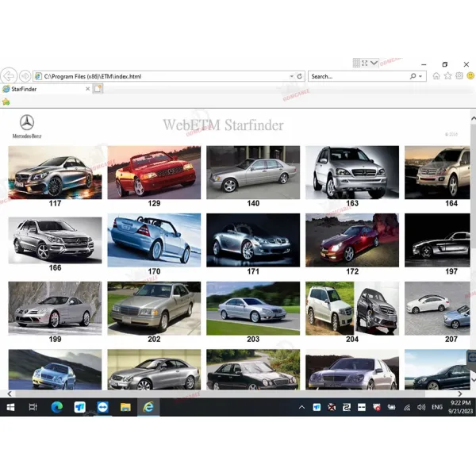Screen dimensions: 476x476
Task: Launch Microsoft Edge from the taskbar
Action: point(57,407)
